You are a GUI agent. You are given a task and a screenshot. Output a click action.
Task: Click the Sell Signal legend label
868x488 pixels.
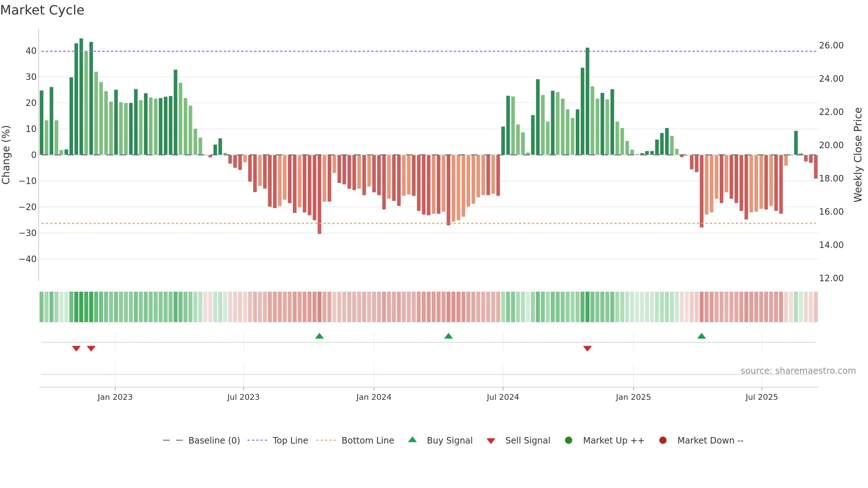528,440
